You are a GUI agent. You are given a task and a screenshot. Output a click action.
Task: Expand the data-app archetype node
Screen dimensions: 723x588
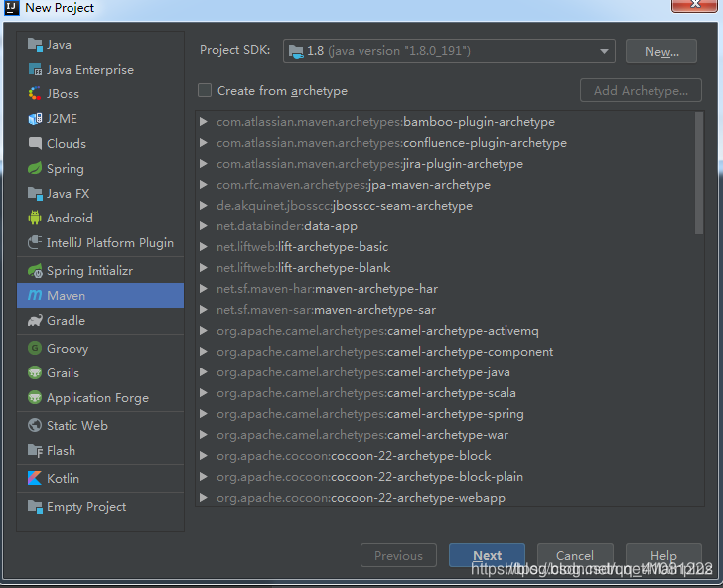click(x=203, y=226)
